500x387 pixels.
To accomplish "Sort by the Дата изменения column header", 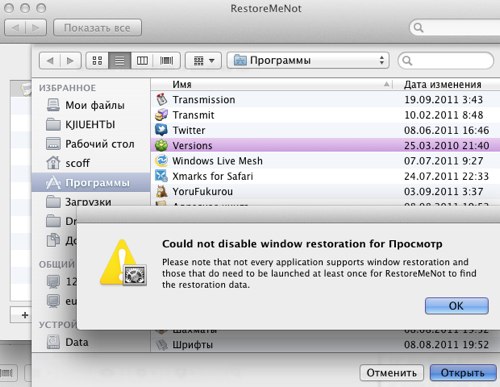I will pyautogui.click(x=447, y=84).
